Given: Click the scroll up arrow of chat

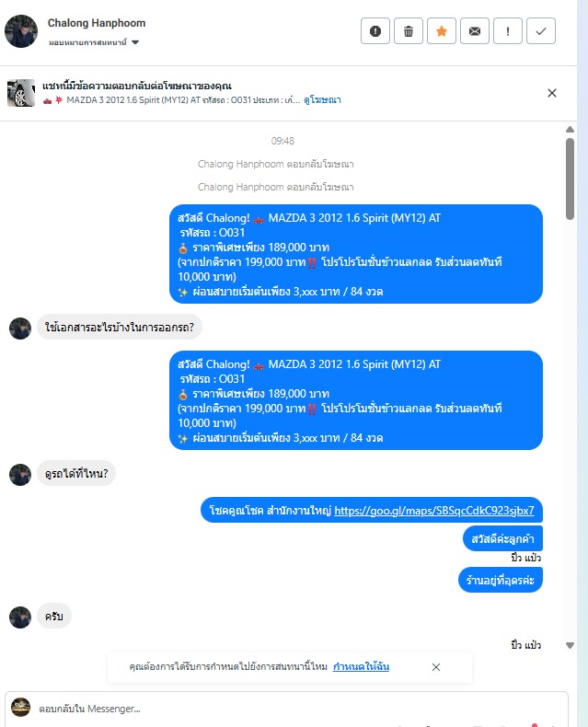Looking at the screenshot, I should (x=570, y=130).
